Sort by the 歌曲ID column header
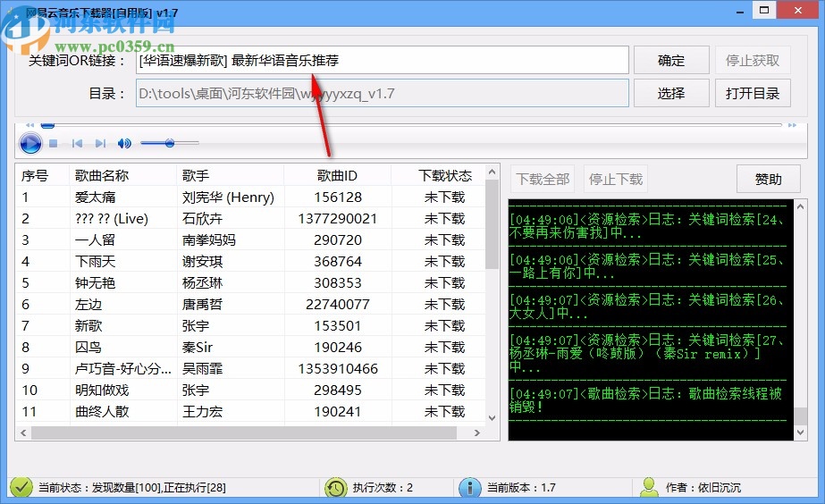This screenshot has width=825, height=504. click(x=338, y=175)
